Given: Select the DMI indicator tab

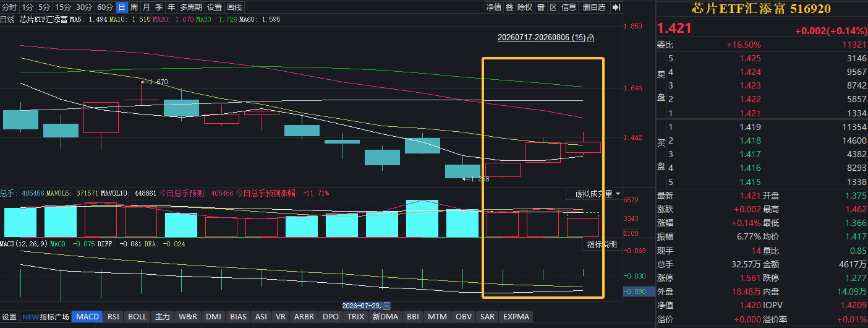Looking at the screenshot, I should coord(214,317).
